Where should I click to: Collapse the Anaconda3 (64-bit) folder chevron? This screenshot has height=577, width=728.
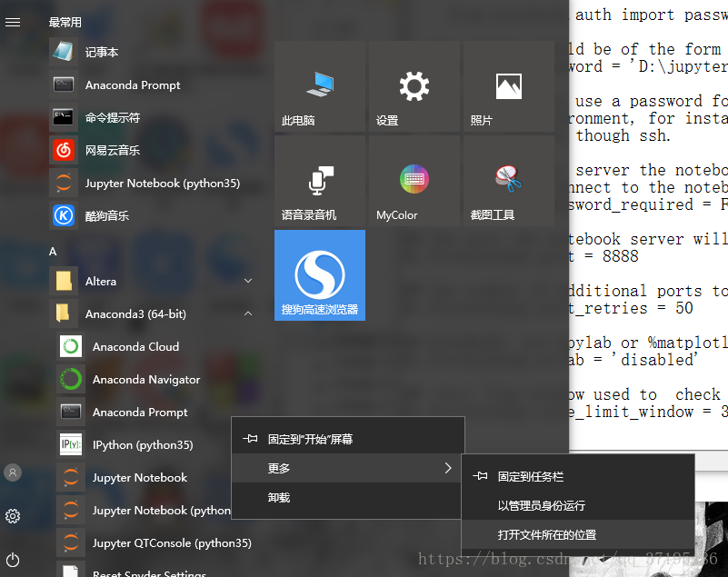248,313
